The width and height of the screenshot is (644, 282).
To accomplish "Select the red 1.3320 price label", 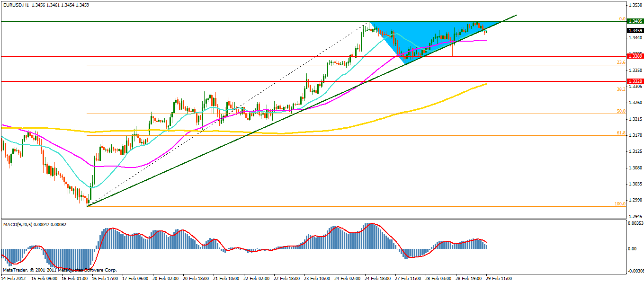I will (635, 81).
